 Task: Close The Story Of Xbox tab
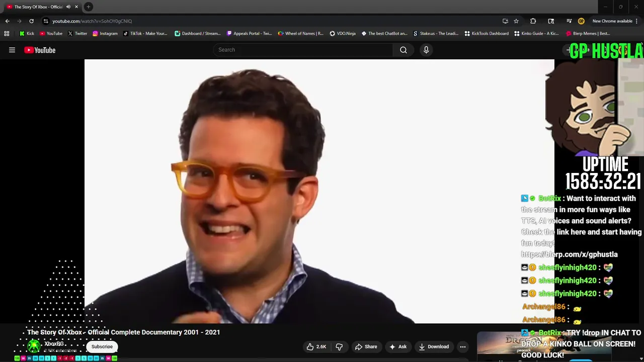click(76, 7)
